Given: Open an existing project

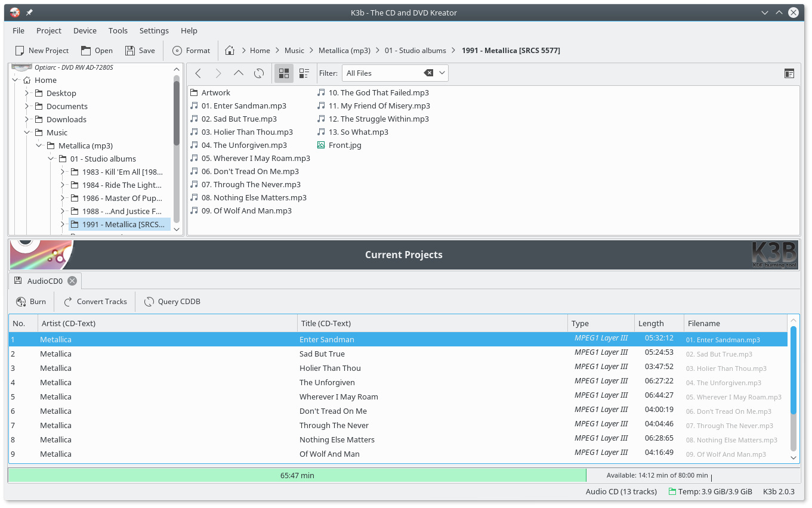Looking at the screenshot, I should pos(97,51).
